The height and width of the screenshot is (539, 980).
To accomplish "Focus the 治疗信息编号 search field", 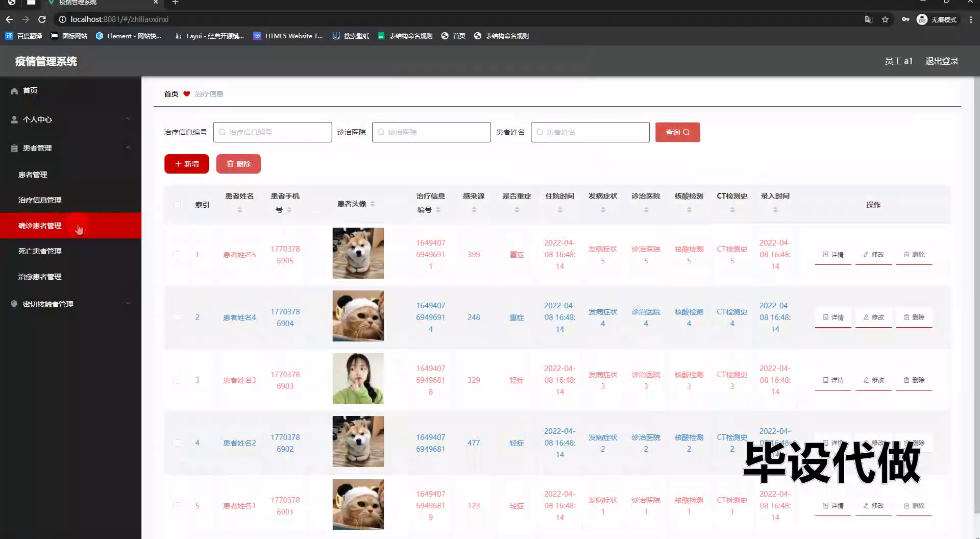I will click(273, 132).
